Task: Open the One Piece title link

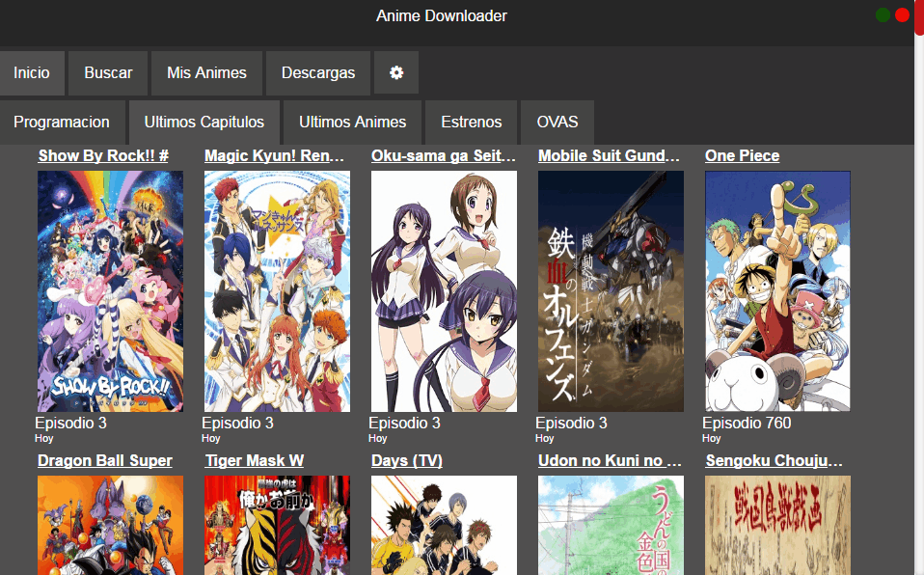Action: pyautogui.click(x=742, y=155)
